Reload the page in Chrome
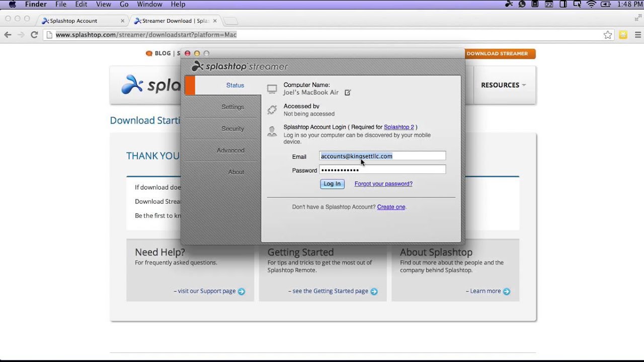This screenshot has width=644, height=362. (34, 35)
